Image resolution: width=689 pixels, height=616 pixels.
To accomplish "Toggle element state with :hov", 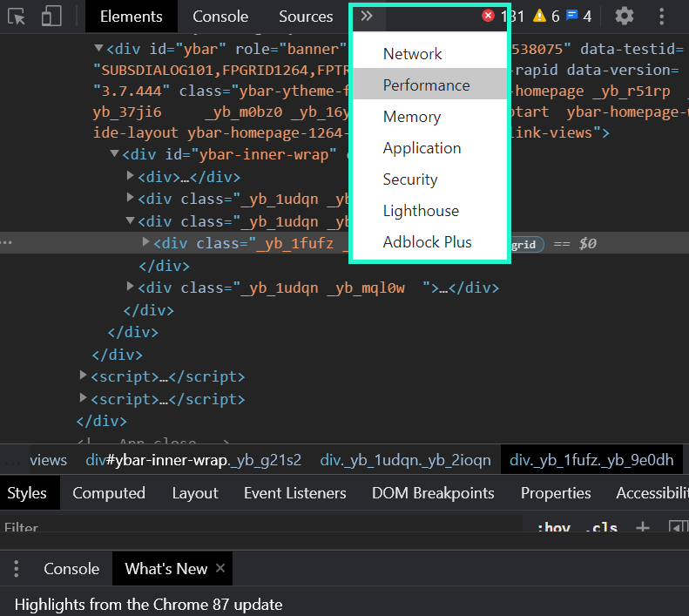I will (554, 527).
